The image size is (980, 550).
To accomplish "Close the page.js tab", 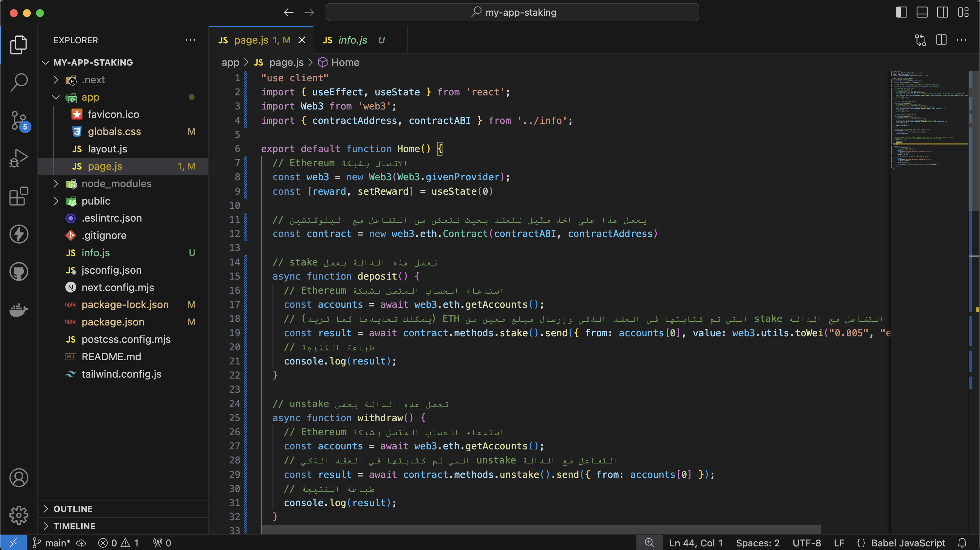I will click(x=302, y=40).
